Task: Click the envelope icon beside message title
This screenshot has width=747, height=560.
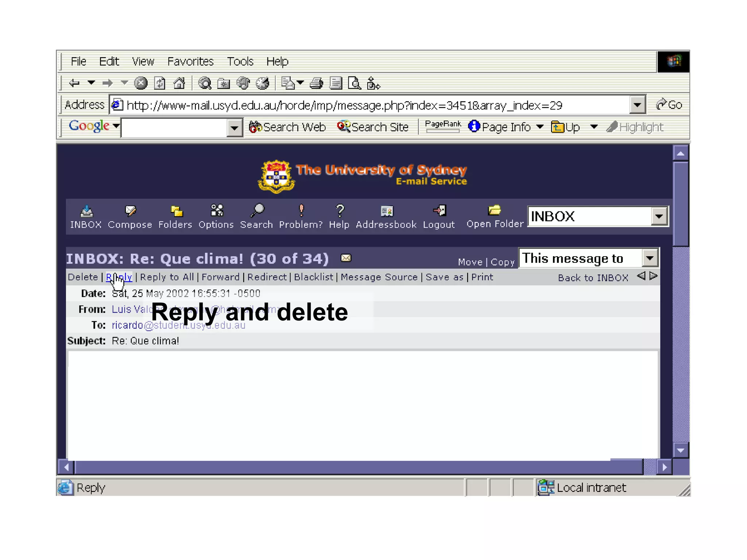Action: [346, 258]
